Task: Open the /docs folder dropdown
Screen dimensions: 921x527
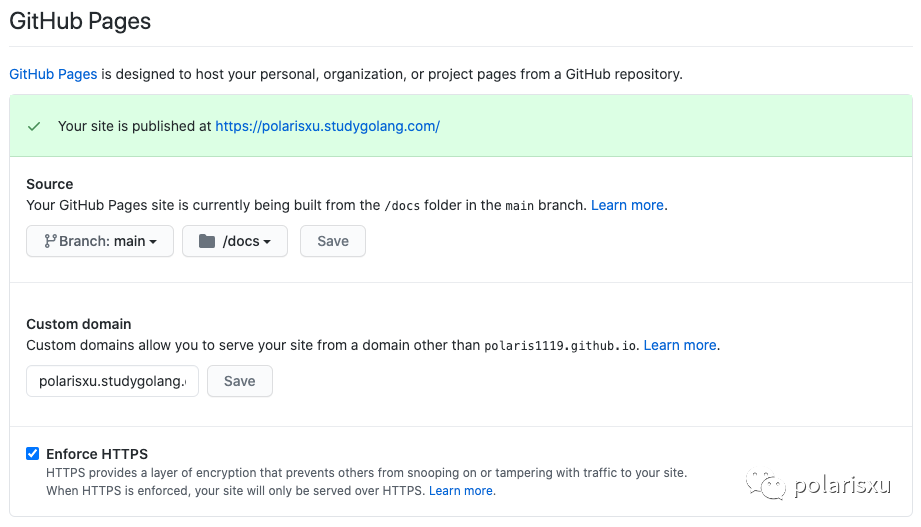Action: click(235, 241)
